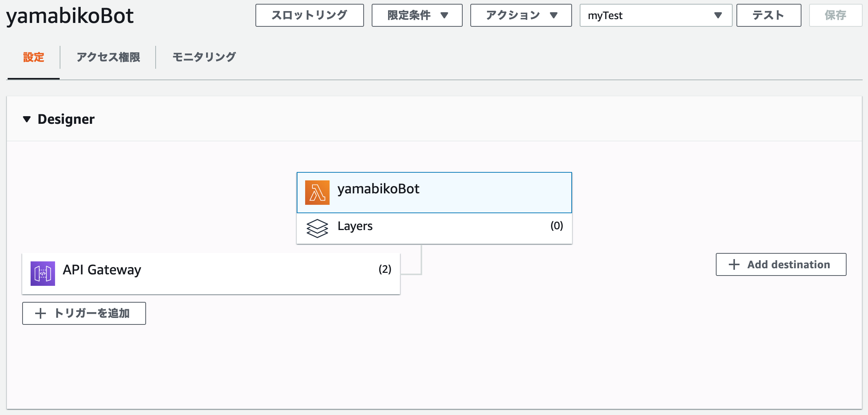Click the (2) API Gateway count
Screen dimensions: 868x415
[385, 269]
